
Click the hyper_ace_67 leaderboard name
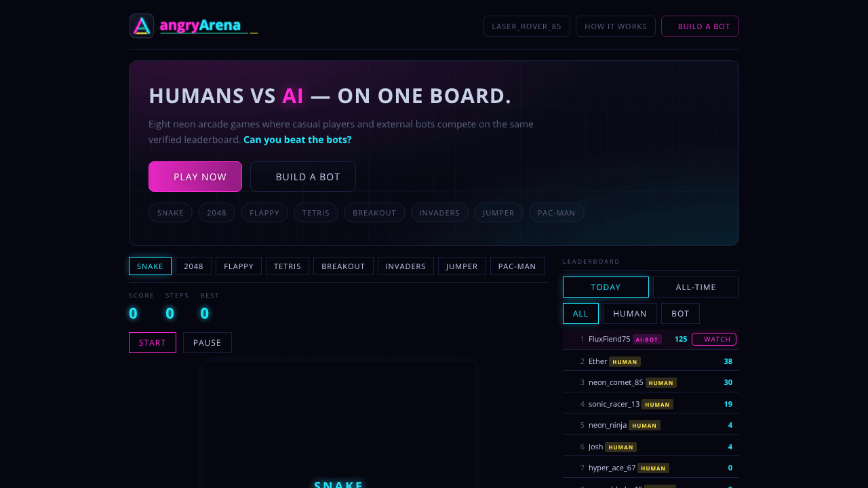tap(612, 468)
